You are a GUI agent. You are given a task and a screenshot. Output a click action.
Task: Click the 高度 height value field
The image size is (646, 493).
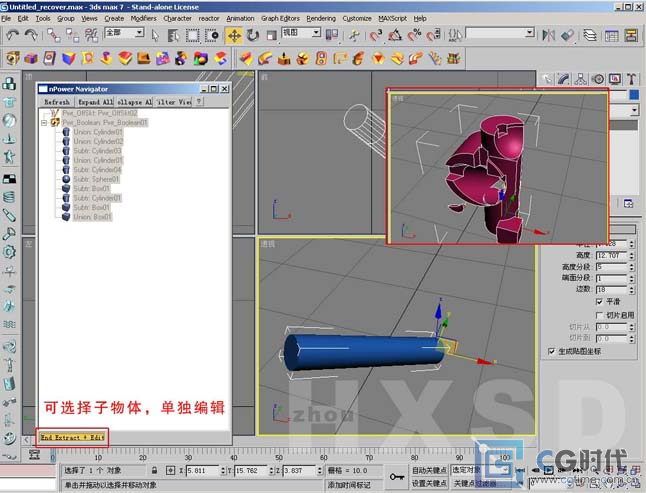tap(611, 255)
